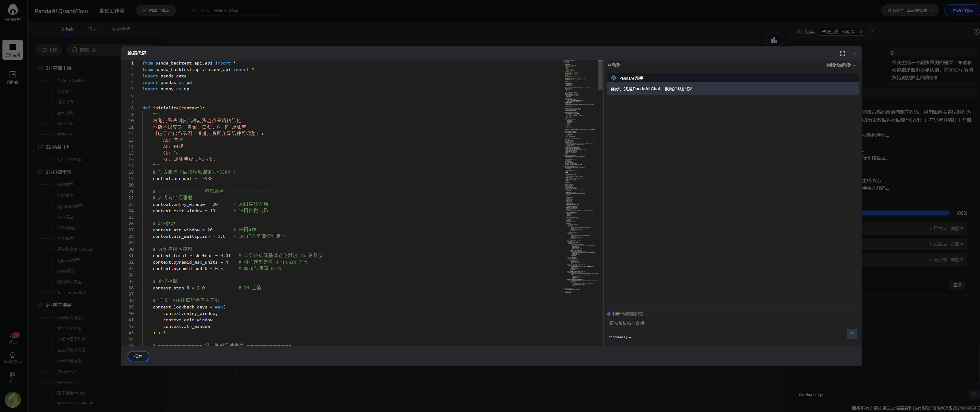Click the layers icon beside 03-机器学习
980x412 pixels.
click(40, 172)
